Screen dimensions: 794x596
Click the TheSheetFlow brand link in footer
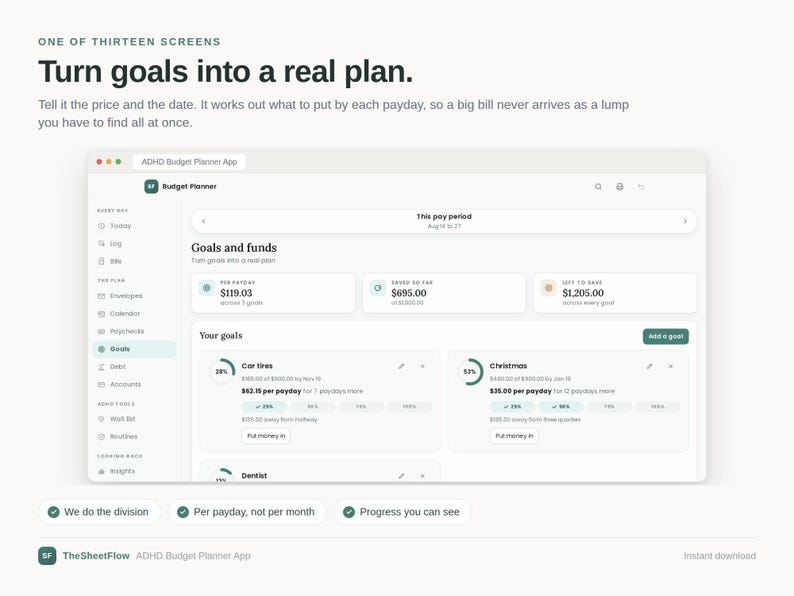click(96, 556)
